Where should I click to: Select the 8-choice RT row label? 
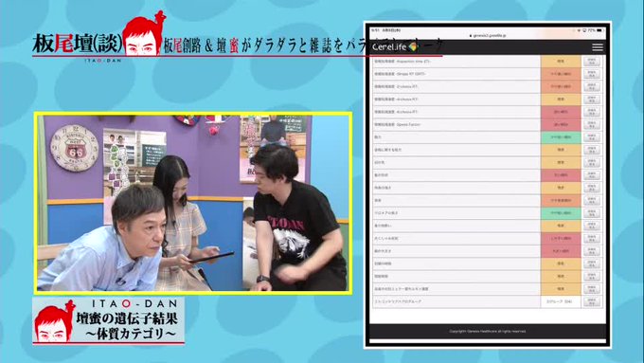coord(396,112)
